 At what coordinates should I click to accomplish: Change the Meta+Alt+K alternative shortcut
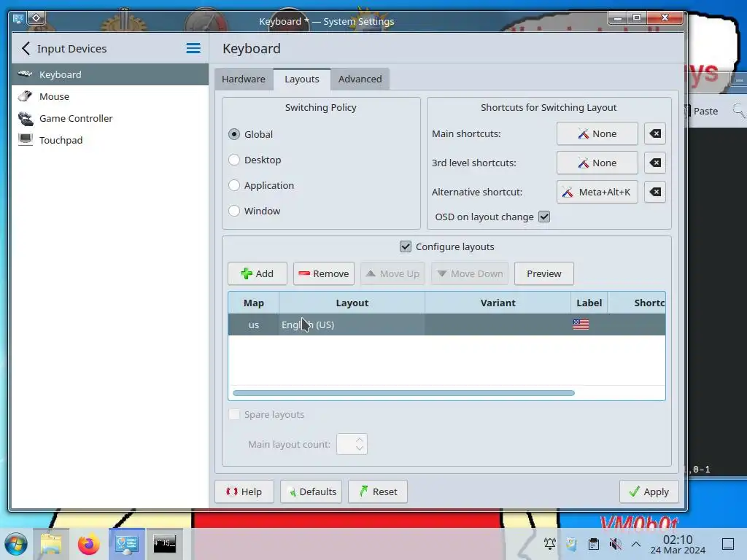pyautogui.click(x=597, y=192)
